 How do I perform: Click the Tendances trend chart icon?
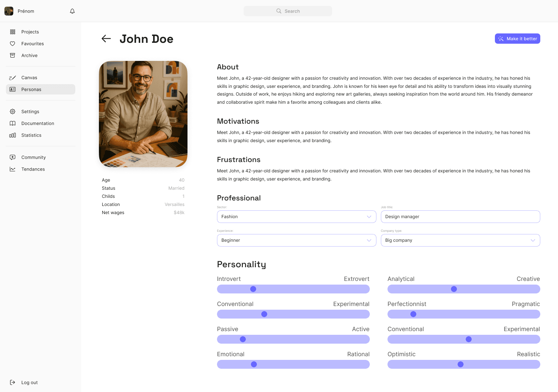[13, 169]
